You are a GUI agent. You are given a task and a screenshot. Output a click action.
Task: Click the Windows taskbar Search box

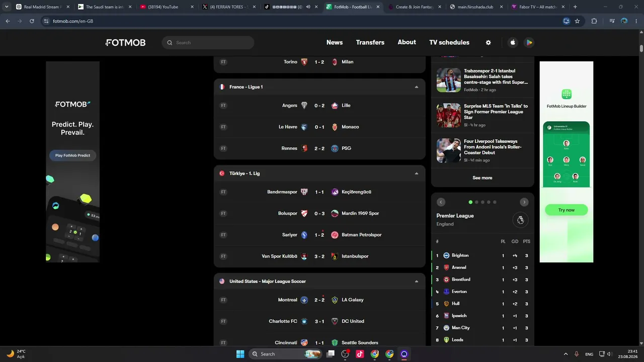pos(286,354)
